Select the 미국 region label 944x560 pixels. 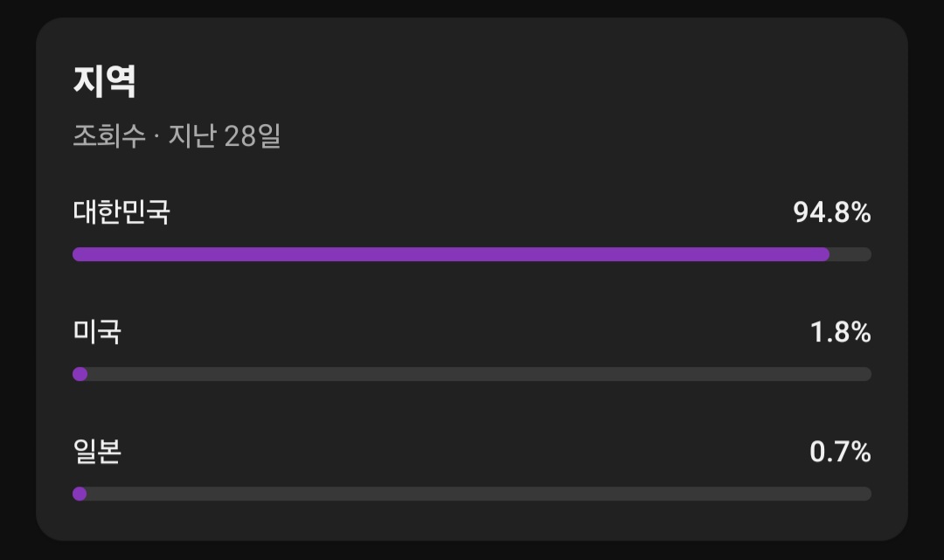(x=96, y=332)
